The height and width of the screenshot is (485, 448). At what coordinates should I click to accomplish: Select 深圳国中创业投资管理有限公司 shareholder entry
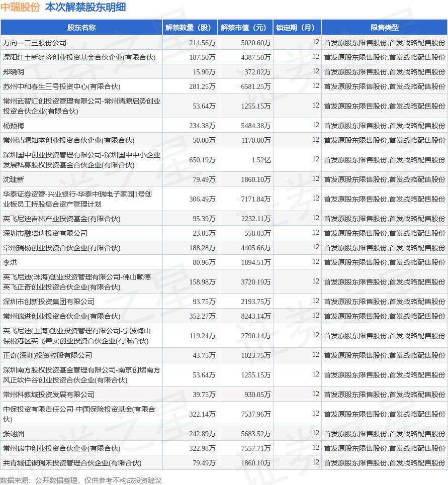tap(81, 160)
